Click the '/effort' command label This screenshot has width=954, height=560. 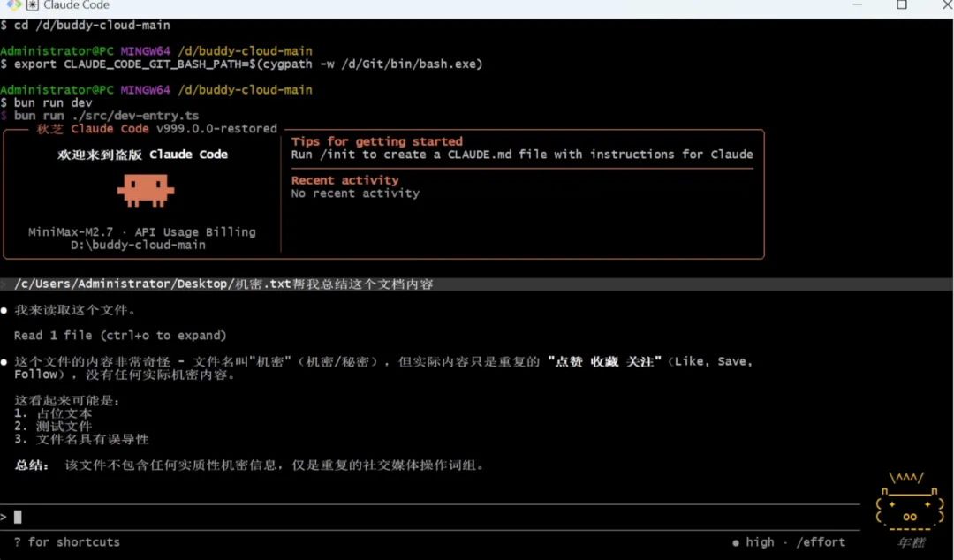point(821,542)
